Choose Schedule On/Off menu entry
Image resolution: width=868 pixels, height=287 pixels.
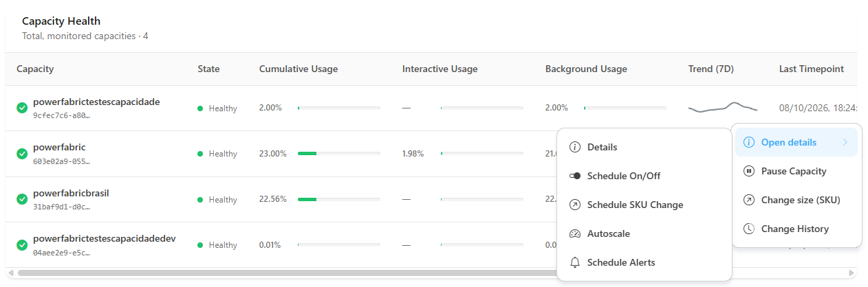coord(644,176)
